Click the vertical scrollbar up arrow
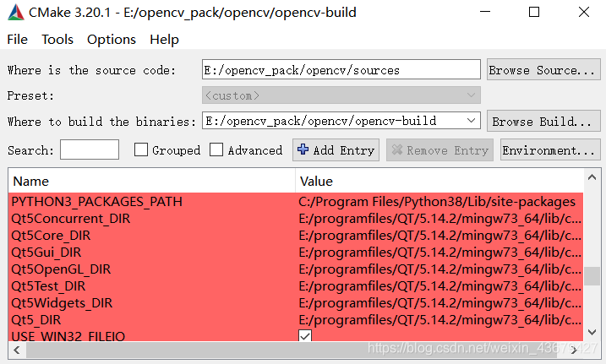606x364 pixels. click(592, 177)
